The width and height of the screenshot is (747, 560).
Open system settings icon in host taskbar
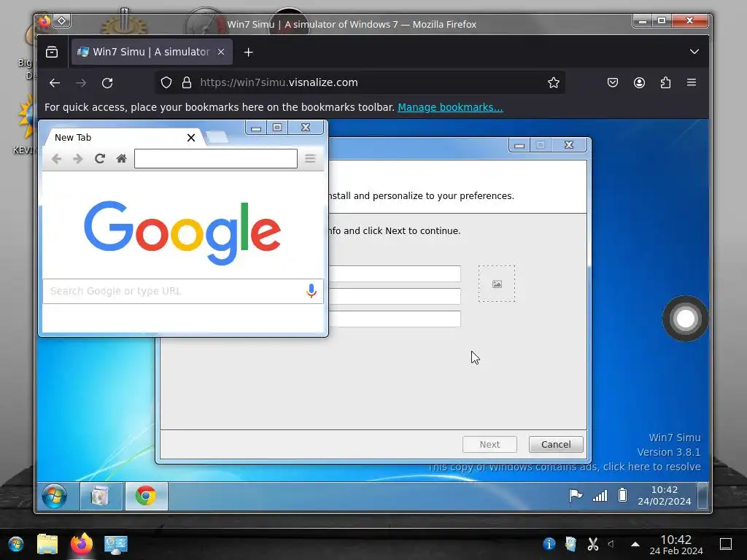pos(116,545)
